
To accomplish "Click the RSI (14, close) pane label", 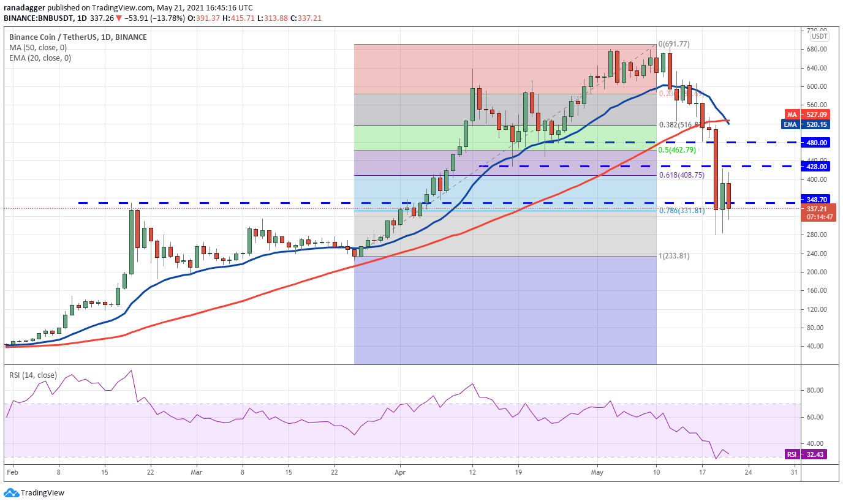I will pos(34,376).
